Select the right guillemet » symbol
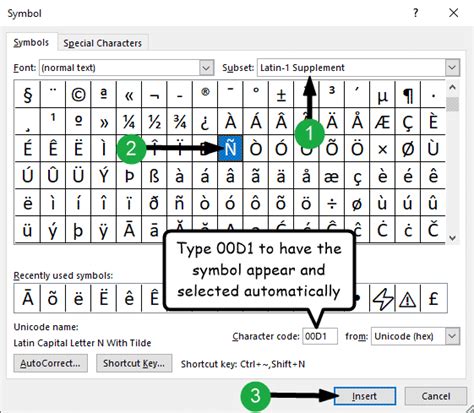Image resolution: width=474 pixels, height=413 pixels. click(104, 122)
